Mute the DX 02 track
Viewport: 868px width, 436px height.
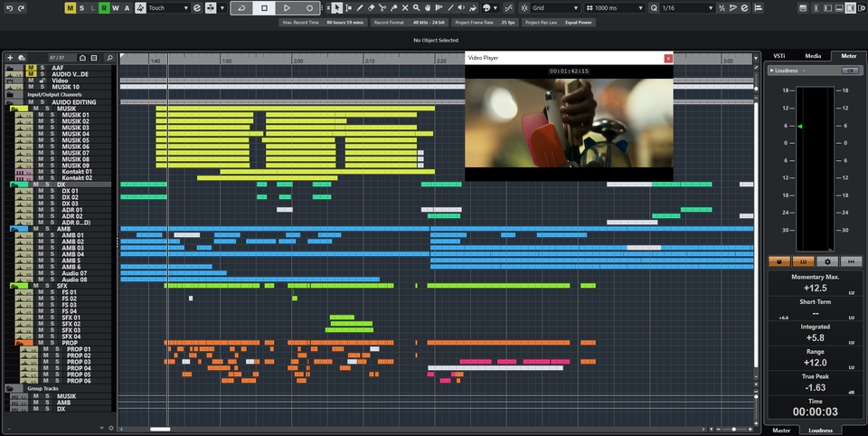[x=41, y=197]
